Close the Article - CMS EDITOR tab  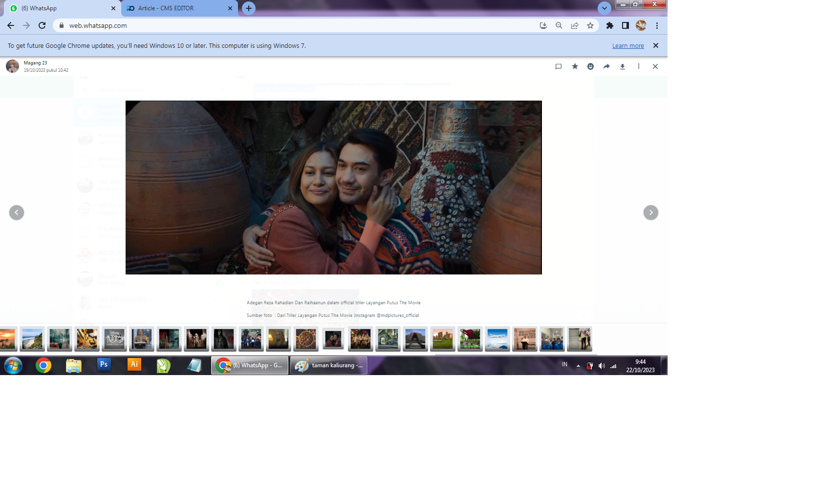(x=230, y=8)
